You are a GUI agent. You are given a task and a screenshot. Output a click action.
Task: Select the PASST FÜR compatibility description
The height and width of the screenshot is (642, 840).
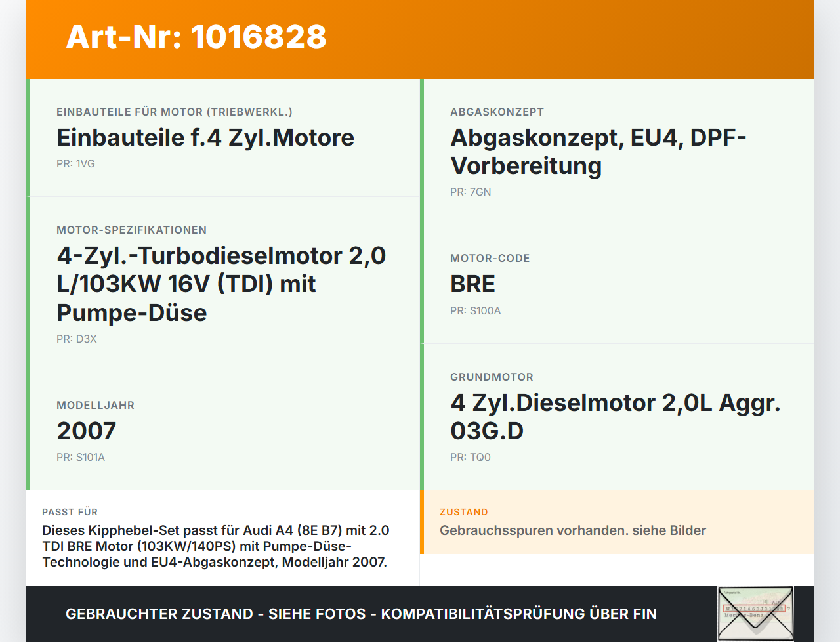click(x=215, y=546)
